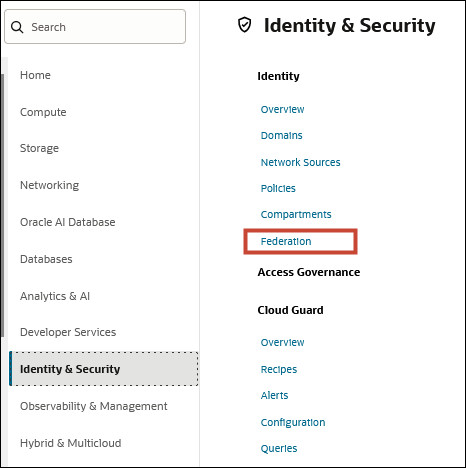Open the Cloud Guard Overview link

click(282, 342)
